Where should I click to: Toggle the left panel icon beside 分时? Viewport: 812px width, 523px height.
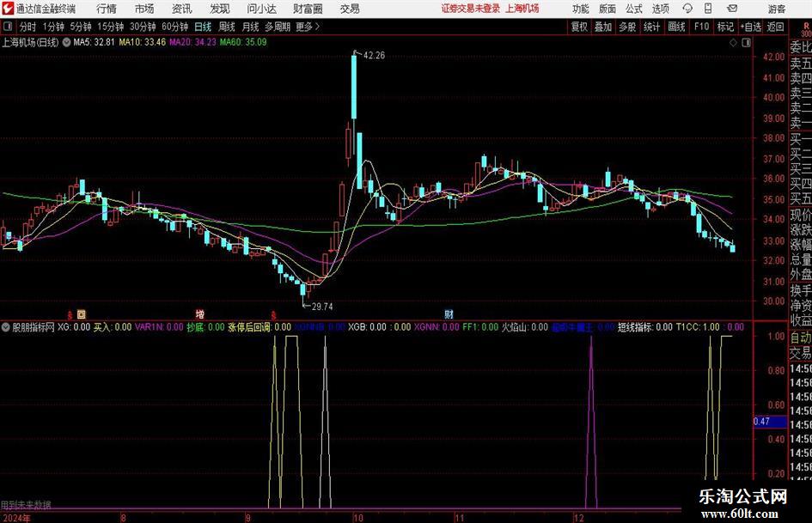pos(8,27)
